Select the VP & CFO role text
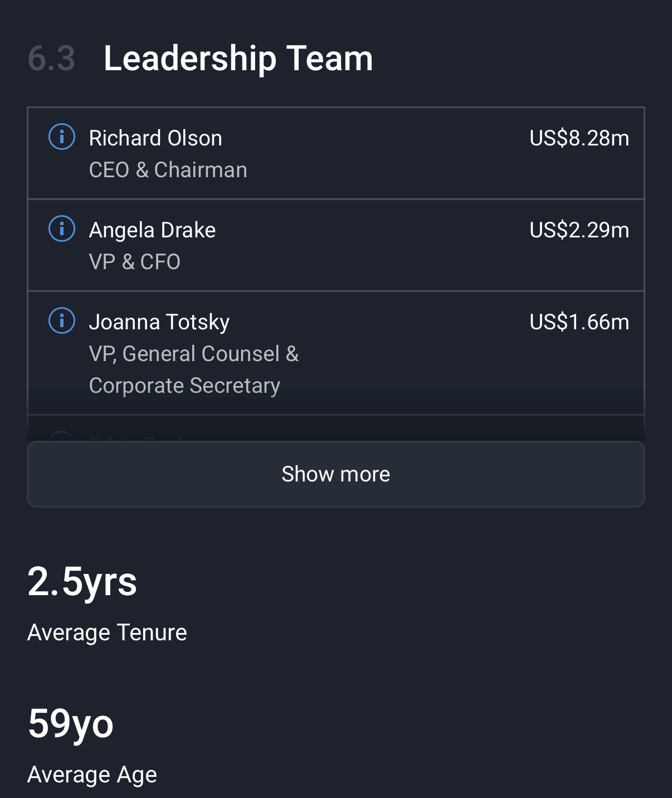 tap(134, 262)
